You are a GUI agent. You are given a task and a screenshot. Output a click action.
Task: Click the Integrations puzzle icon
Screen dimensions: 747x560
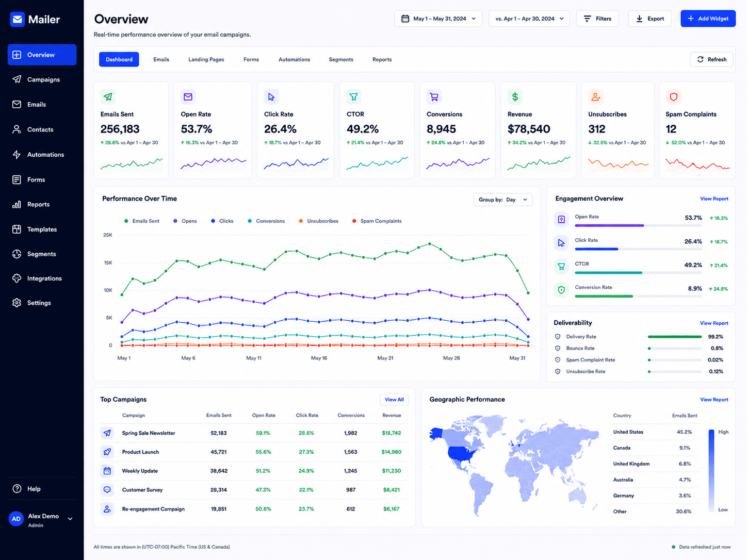click(x=17, y=278)
